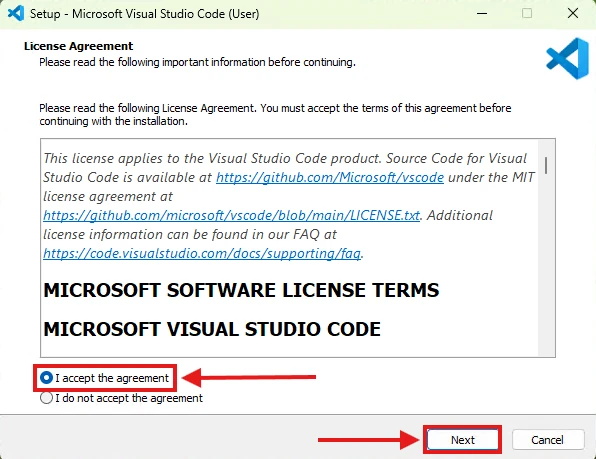Image resolution: width=596 pixels, height=459 pixels.
Task: Click the large VS Code logo
Action: click(x=567, y=59)
